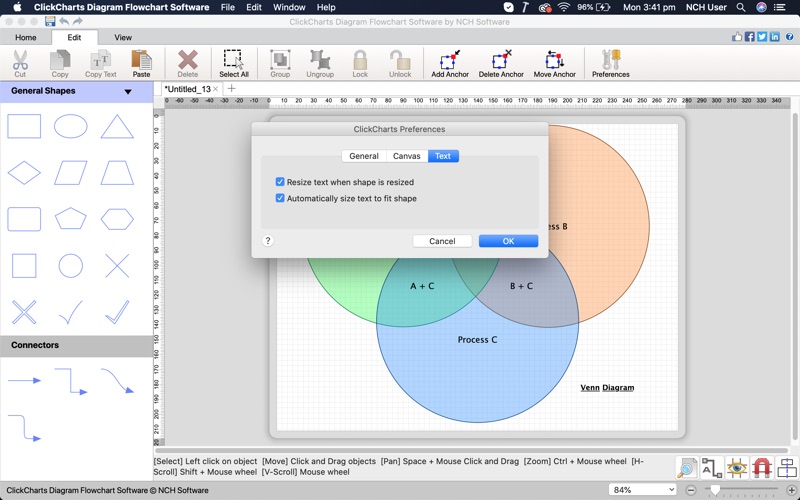Click the zoom in plus button
Viewport: 800px width, 500px height.
(x=791, y=490)
